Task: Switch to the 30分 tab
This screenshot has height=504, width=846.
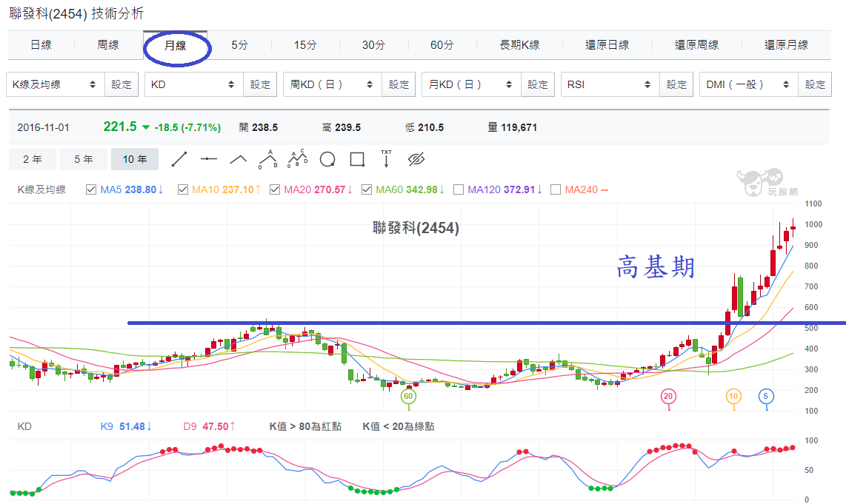Action: [x=373, y=45]
